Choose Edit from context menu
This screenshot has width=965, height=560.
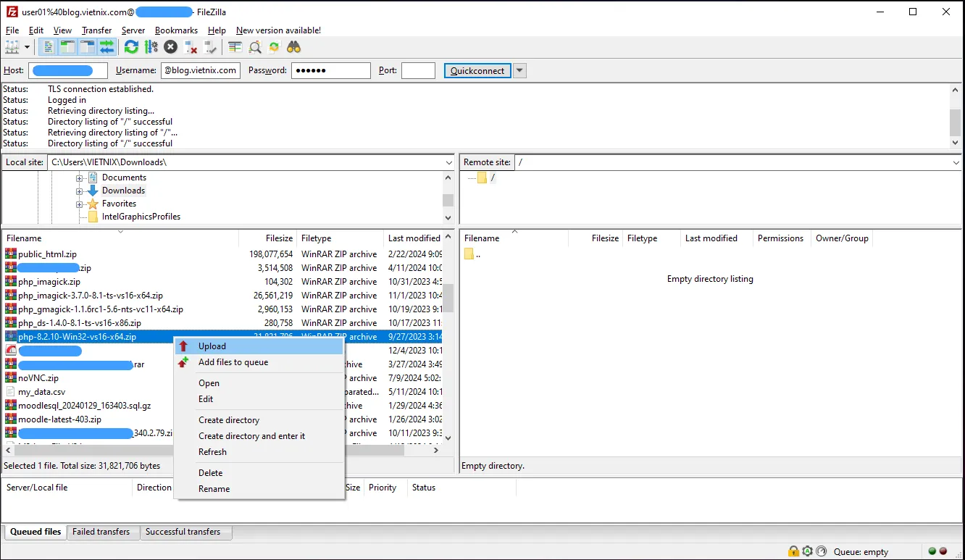click(259, 399)
